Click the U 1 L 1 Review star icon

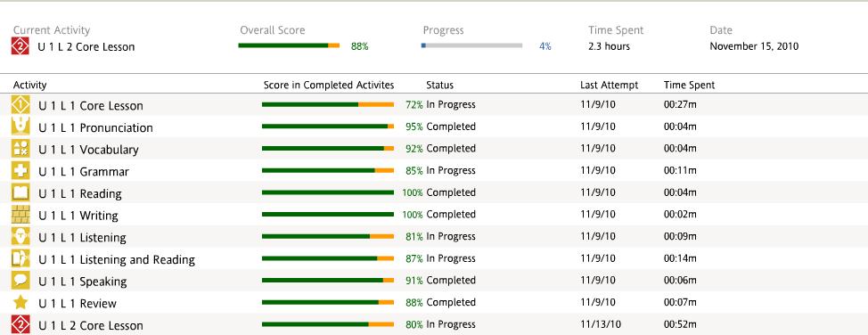tap(20, 302)
